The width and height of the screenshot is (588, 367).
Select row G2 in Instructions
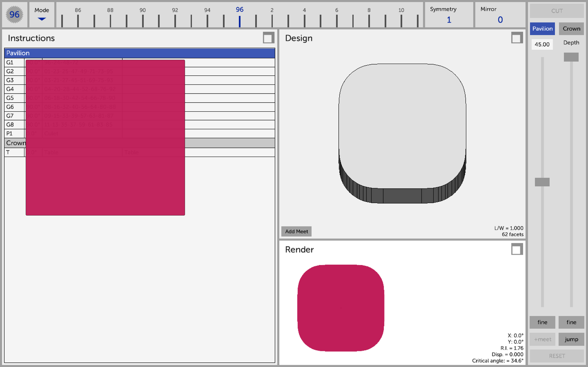pyautogui.click(x=140, y=72)
